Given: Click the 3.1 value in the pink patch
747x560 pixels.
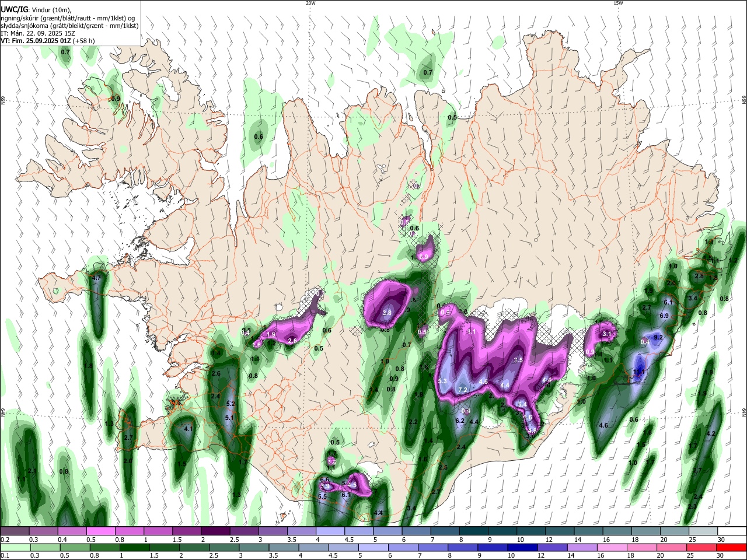Looking at the screenshot, I should pos(606,334).
